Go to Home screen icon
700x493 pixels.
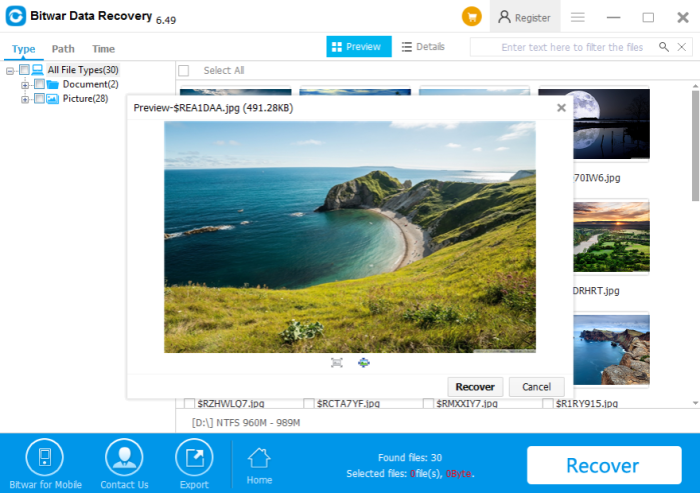(259, 459)
